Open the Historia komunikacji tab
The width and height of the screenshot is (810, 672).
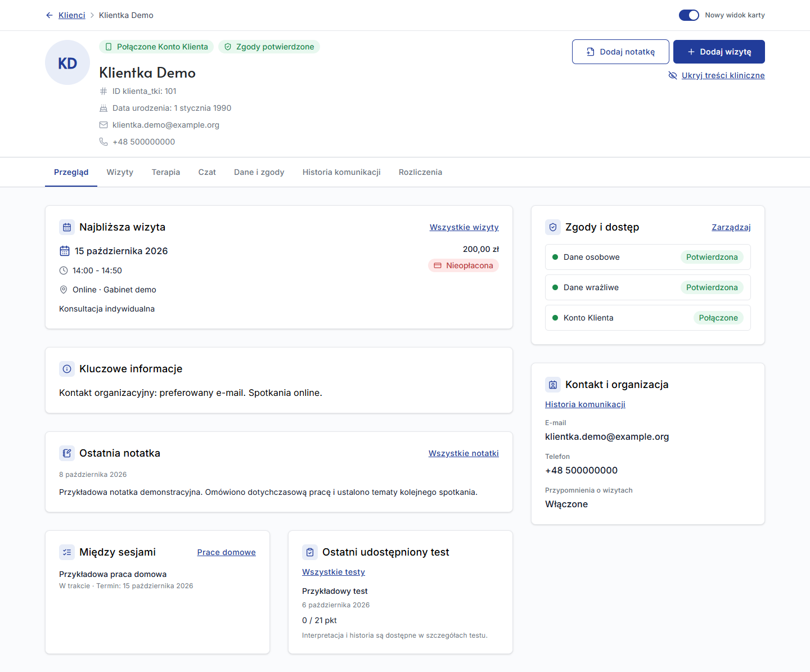pos(341,172)
